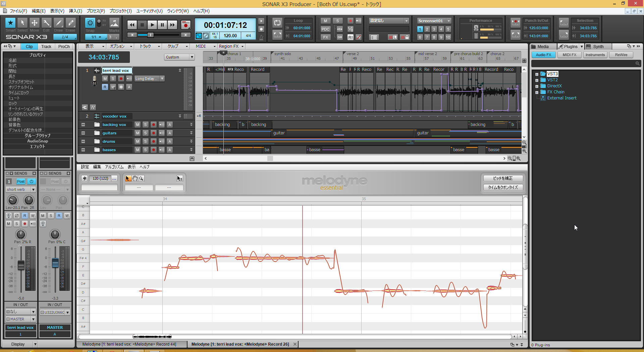Fast forward the transport
The image size is (644, 352).
(172, 25)
